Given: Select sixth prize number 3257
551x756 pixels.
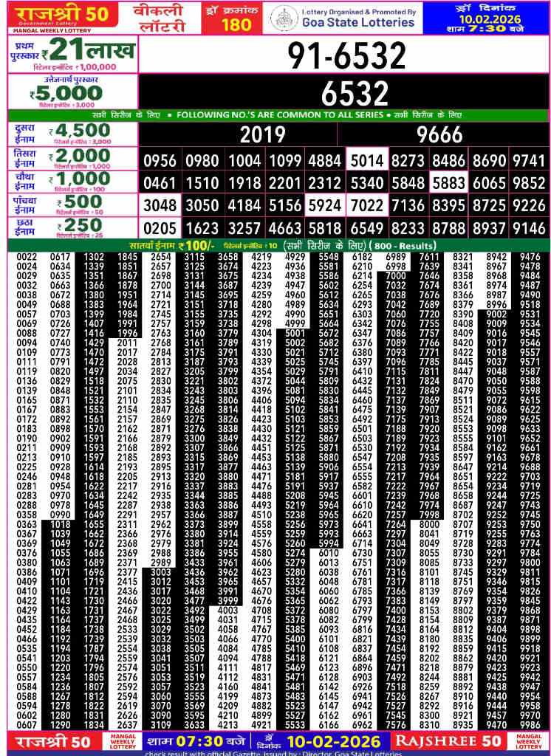Looking at the screenshot, I should (x=244, y=229).
